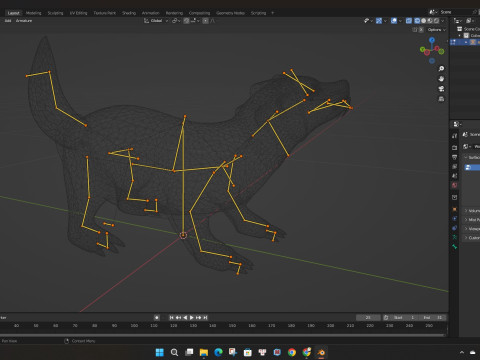
Task: Play the animation in reverse
Action: tap(185, 318)
